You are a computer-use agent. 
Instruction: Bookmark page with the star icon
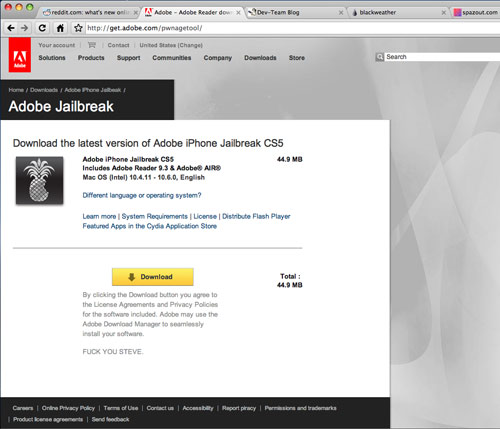[78, 28]
